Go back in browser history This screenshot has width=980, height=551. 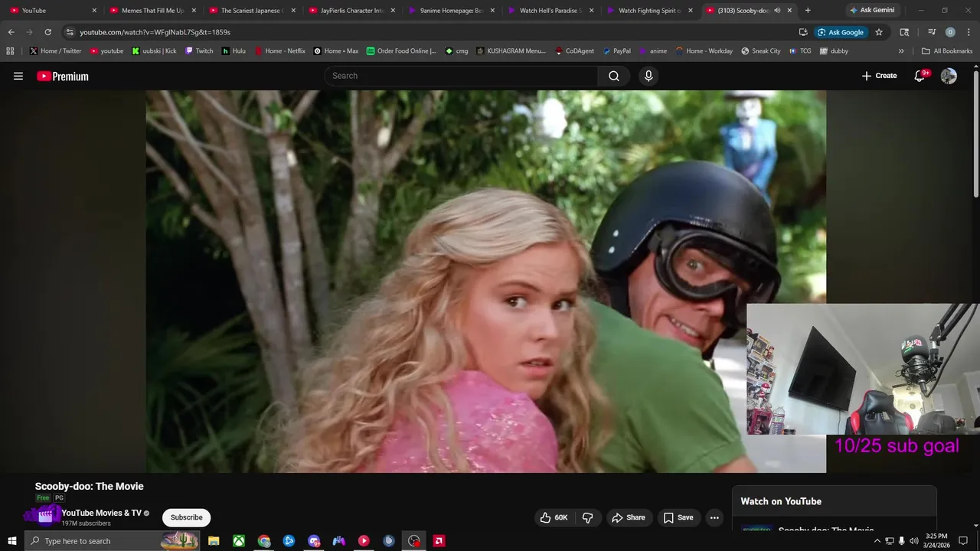(11, 32)
